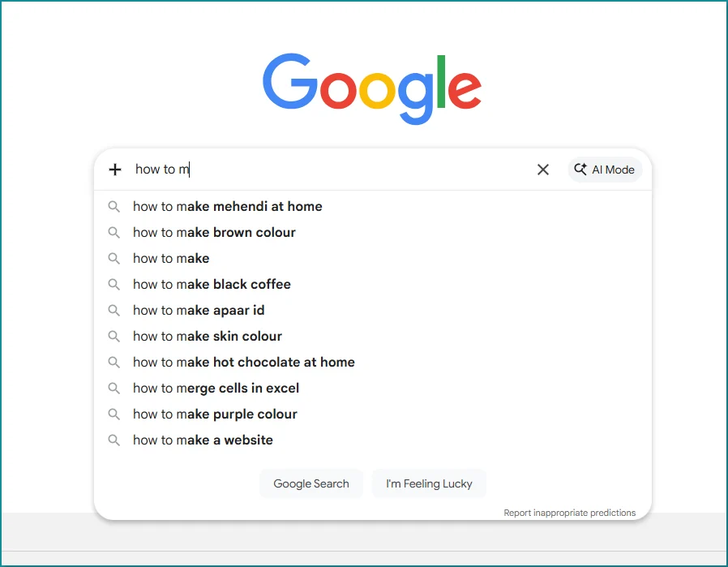Select the 'how to make purple colour' suggestion
Image resolution: width=728 pixels, height=567 pixels.
[x=215, y=414]
